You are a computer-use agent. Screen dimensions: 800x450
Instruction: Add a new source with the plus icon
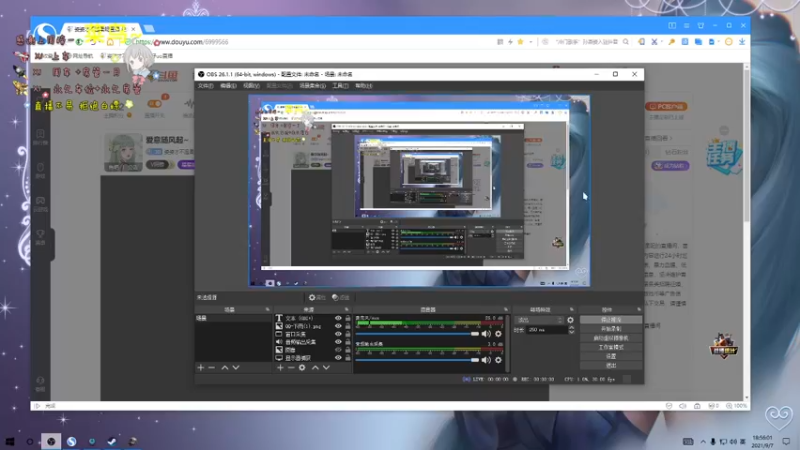pos(280,367)
